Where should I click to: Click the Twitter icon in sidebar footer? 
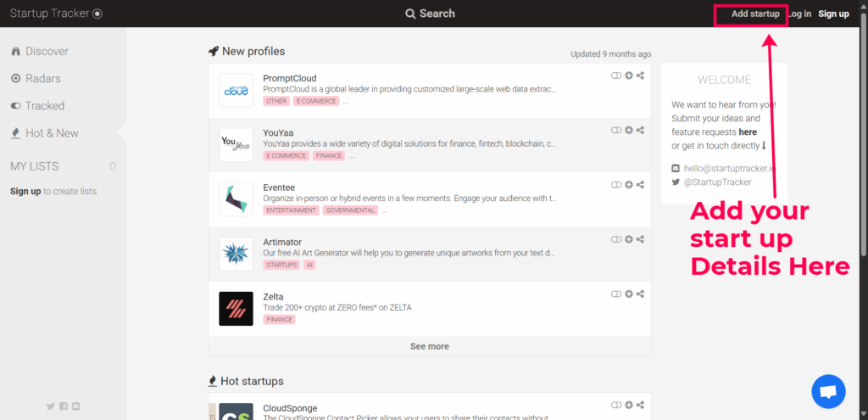[51, 406]
